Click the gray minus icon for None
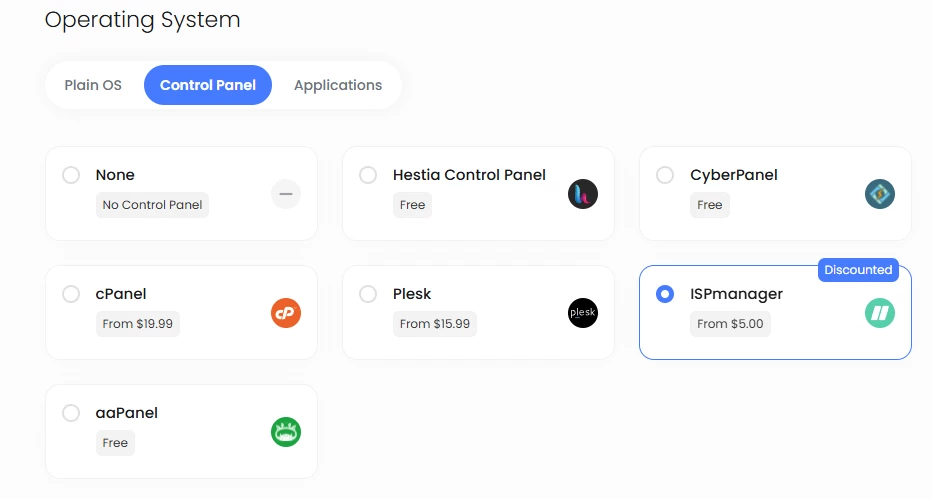 tap(286, 194)
